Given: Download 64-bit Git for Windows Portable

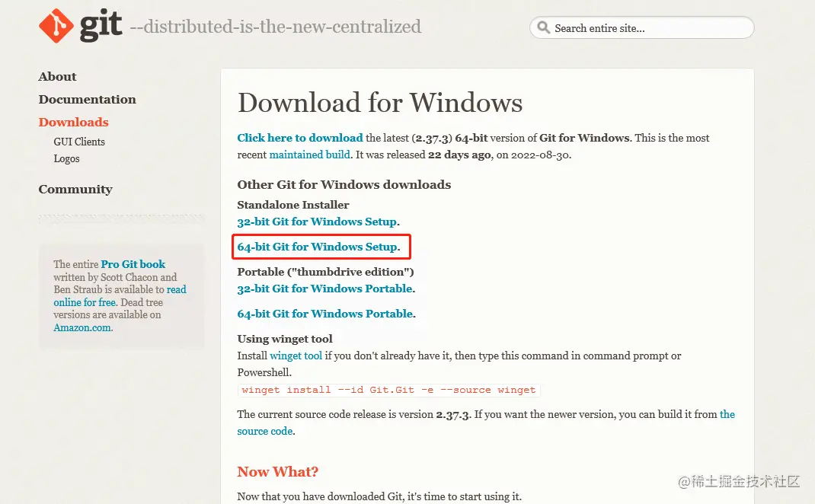Looking at the screenshot, I should [325, 314].
